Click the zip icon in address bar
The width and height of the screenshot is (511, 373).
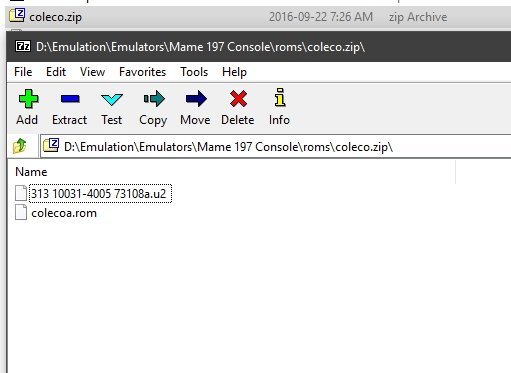51,145
